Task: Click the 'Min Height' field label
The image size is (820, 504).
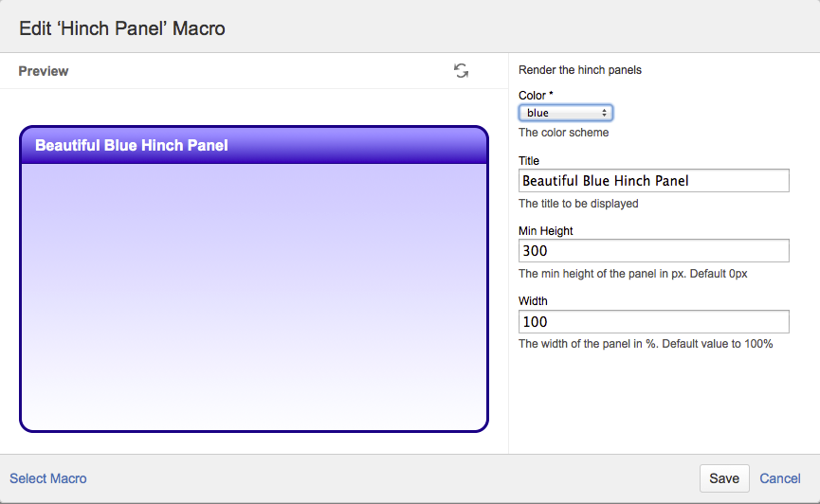Action: coord(546,231)
